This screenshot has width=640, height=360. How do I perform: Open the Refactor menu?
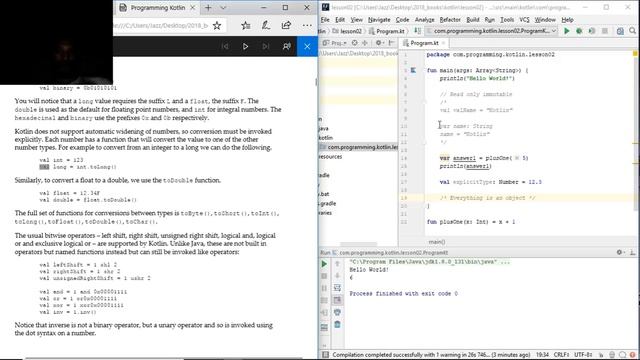450,20
